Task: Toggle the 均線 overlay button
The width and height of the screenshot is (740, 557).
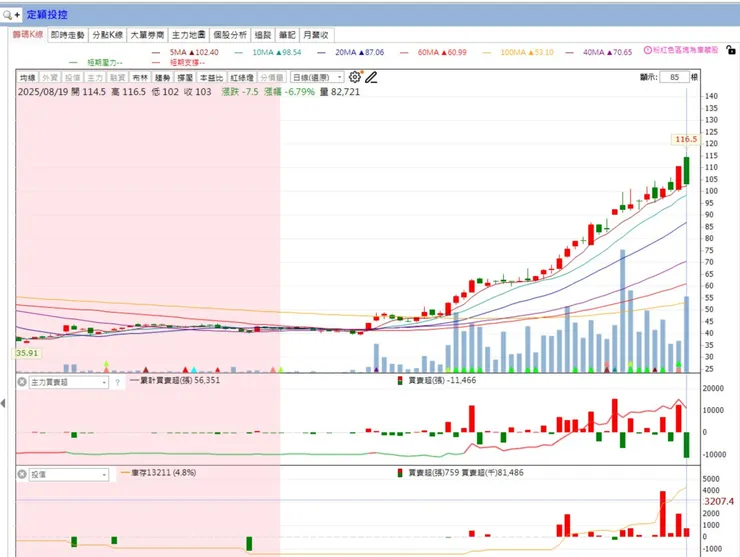Action: pos(28,77)
